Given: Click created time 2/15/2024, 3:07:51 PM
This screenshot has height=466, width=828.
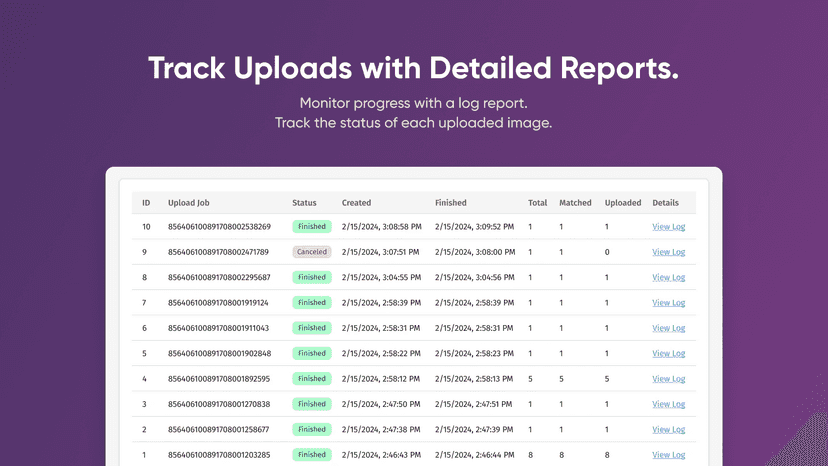Looking at the screenshot, I should point(380,252).
